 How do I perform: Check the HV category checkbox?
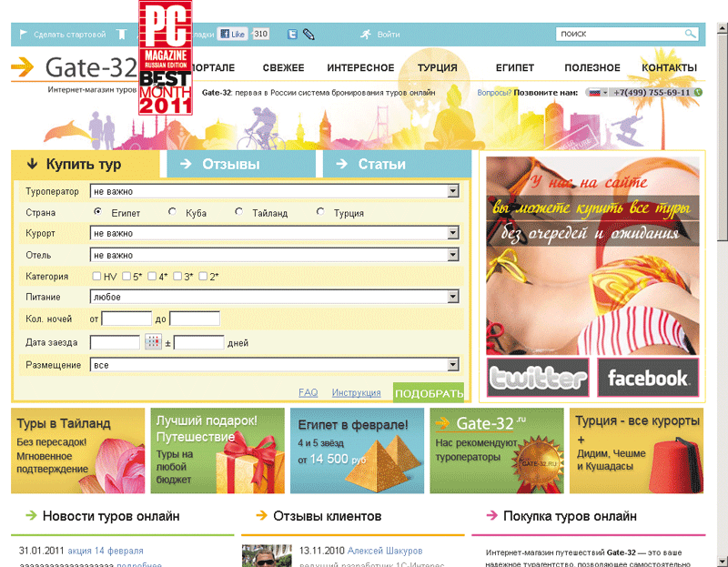click(96, 277)
